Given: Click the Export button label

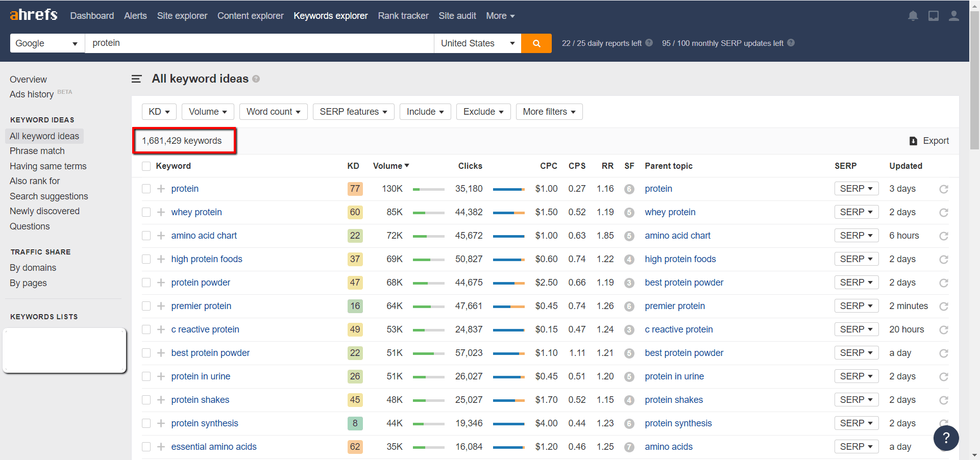Looking at the screenshot, I should (x=936, y=141).
